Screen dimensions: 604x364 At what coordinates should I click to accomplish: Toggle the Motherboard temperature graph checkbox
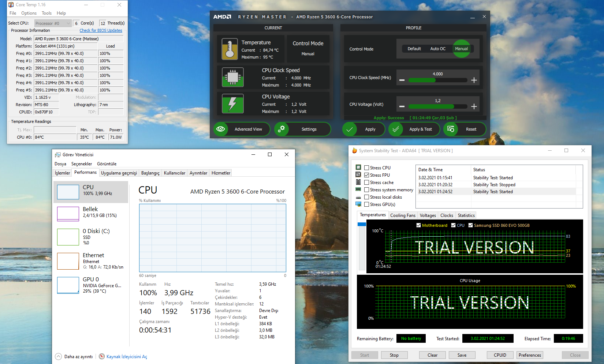tap(418, 225)
